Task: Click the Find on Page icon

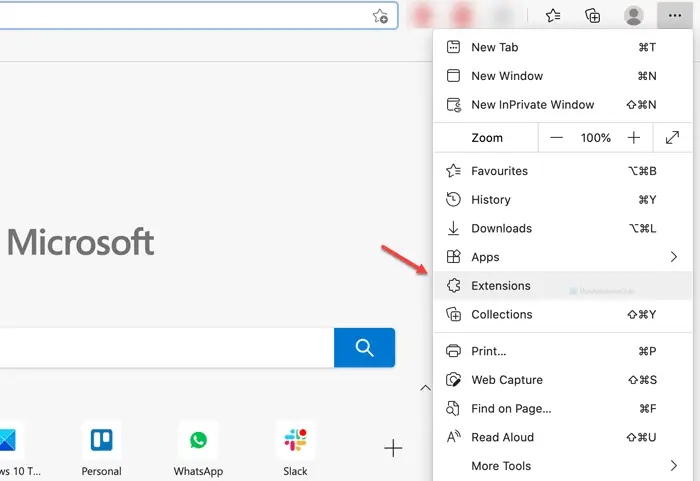Action: pyautogui.click(x=453, y=409)
